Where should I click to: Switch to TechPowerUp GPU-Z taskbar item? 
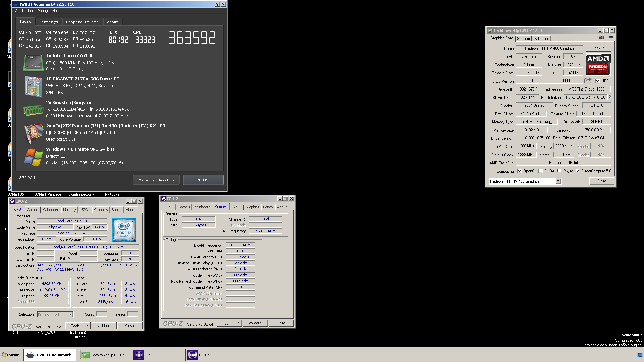pos(105,355)
